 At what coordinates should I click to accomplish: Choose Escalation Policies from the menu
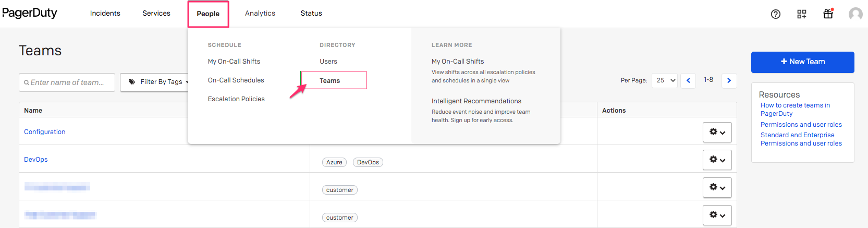point(236,99)
